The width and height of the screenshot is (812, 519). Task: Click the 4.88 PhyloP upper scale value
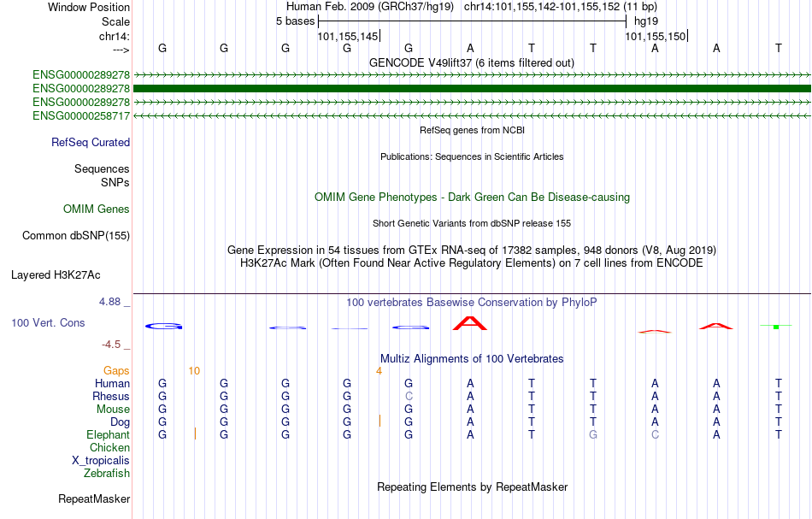coord(109,302)
